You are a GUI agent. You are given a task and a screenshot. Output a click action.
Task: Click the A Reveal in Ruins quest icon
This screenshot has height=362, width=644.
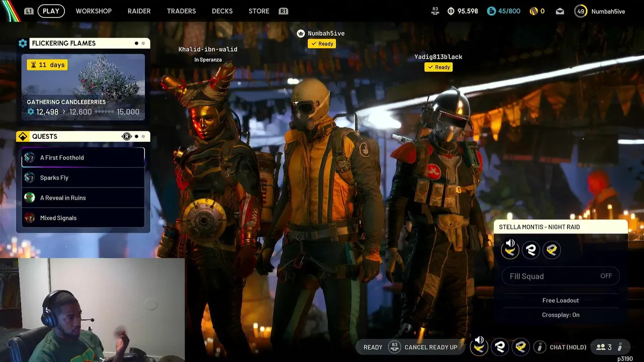[x=30, y=198]
